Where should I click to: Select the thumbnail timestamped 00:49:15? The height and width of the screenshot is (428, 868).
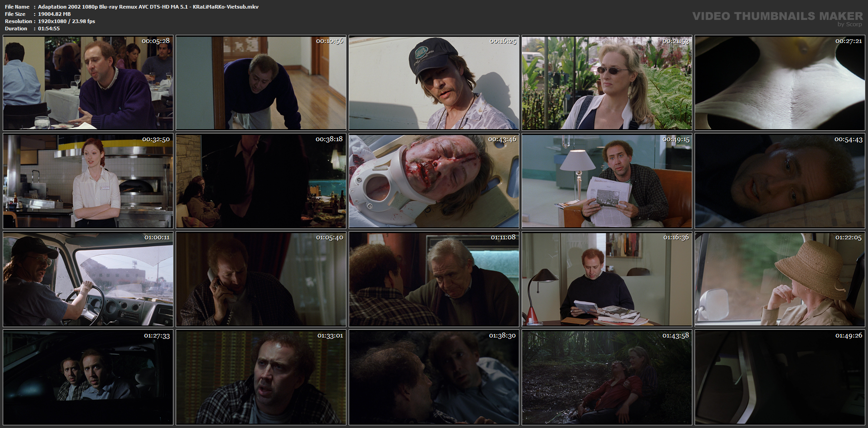point(607,181)
